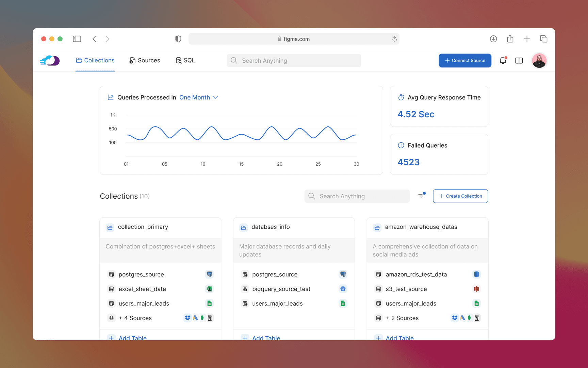Click Create Collection
The height and width of the screenshot is (368, 588).
coord(460,196)
